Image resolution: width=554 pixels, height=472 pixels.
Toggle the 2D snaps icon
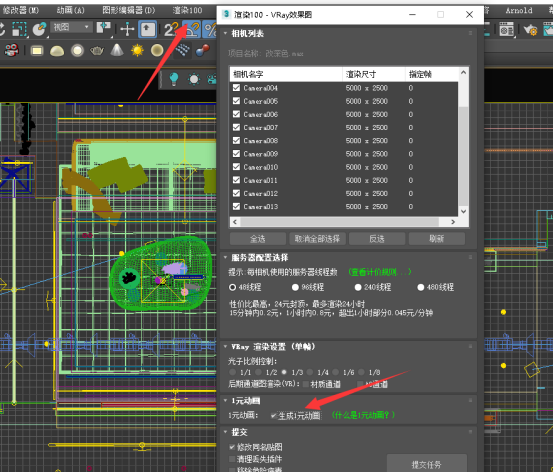(170, 29)
